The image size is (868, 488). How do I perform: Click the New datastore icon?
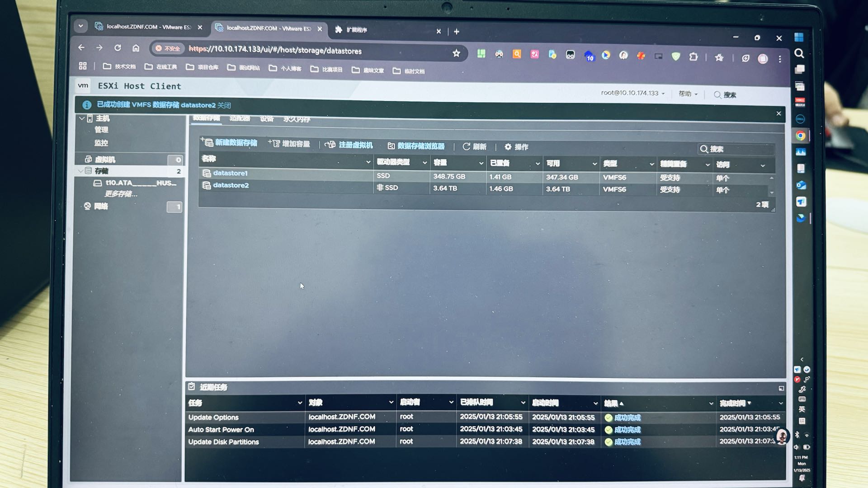[x=208, y=142]
